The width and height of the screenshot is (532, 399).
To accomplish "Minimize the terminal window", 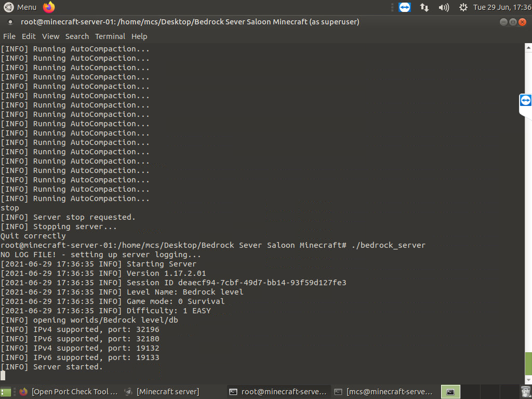I will tap(503, 22).
